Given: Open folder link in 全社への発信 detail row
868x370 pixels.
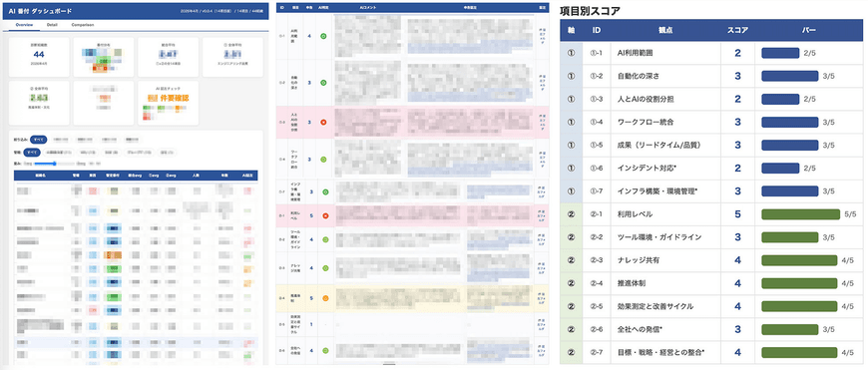Looking at the screenshot, I should [x=541, y=350].
